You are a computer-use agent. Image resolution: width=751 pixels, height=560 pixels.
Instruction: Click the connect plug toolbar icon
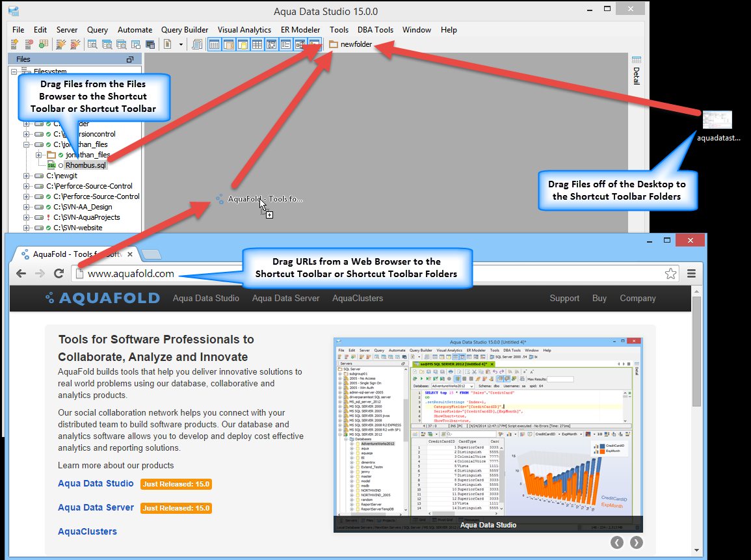(61, 44)
